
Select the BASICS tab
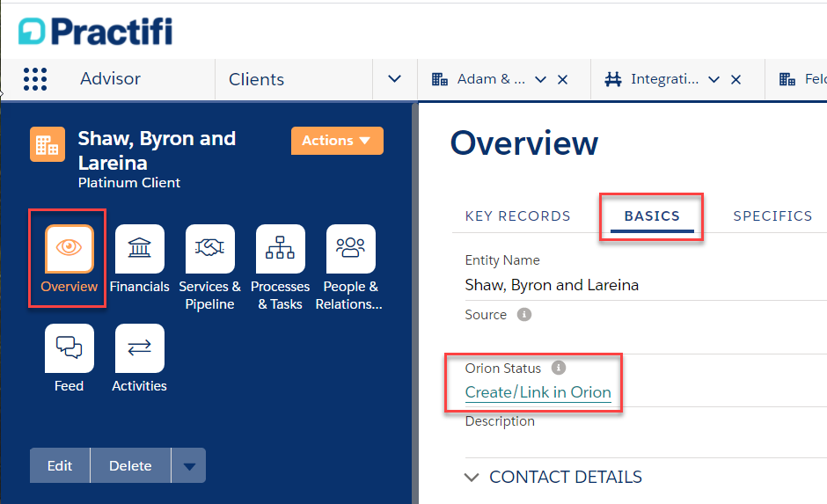coord(652,216)
